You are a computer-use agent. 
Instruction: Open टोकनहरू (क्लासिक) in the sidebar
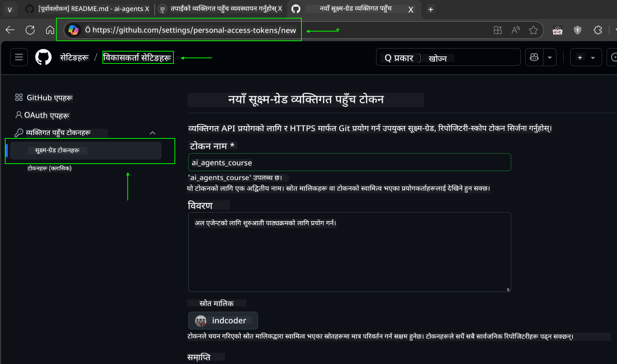point(49,168)
